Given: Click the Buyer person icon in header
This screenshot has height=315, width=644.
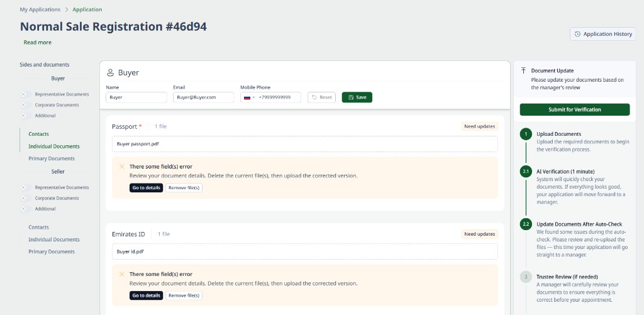Looking at the screenshot, I should pos(110,73).
